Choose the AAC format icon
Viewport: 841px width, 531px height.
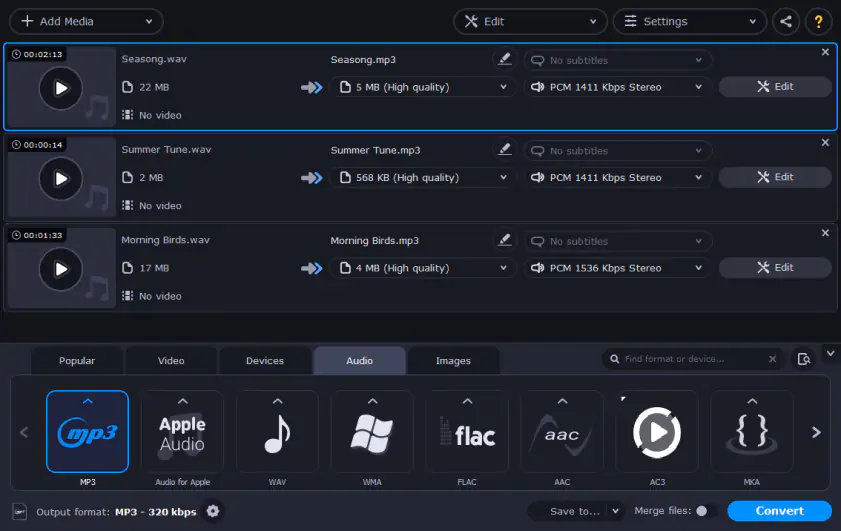(562, 431)
